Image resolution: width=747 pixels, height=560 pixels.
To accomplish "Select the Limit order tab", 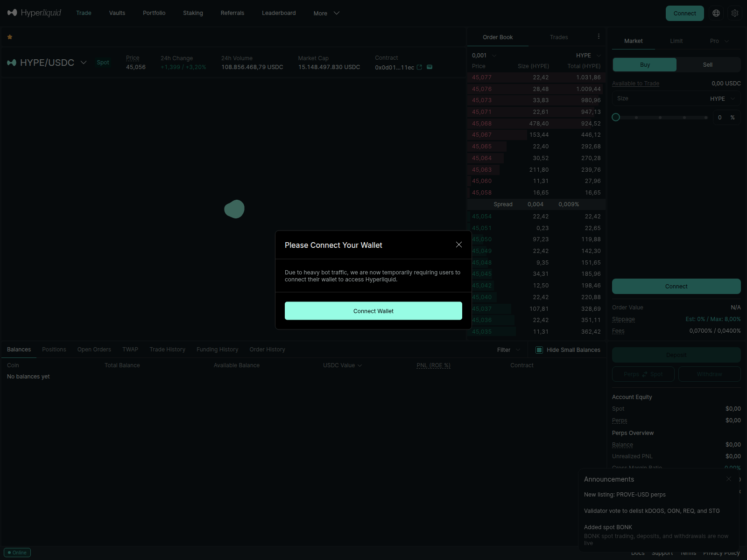I will (677, 41).
